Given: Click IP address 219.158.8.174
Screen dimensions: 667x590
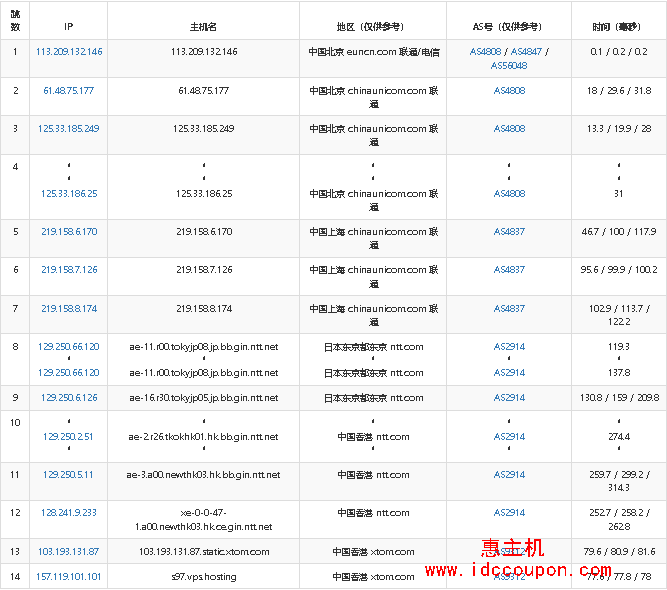Looking at the screenshot, I should (x=69, y=308).
